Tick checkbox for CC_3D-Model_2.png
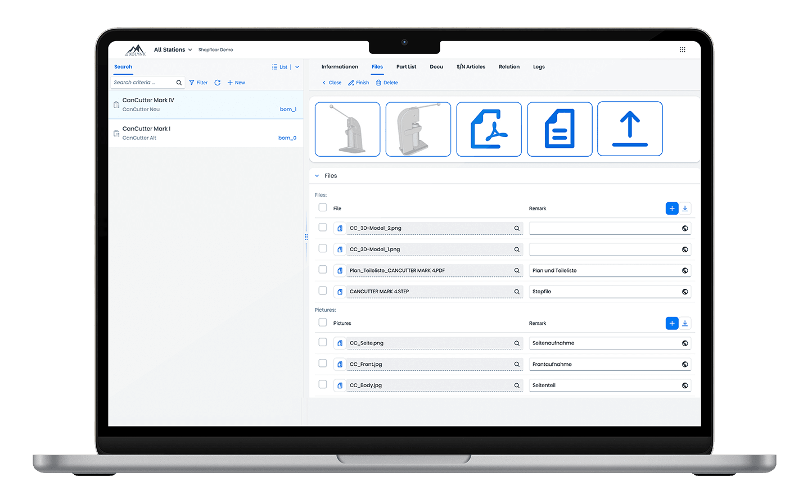The width and height of the screenshot is (812, 504). click(x=323, y=228)
